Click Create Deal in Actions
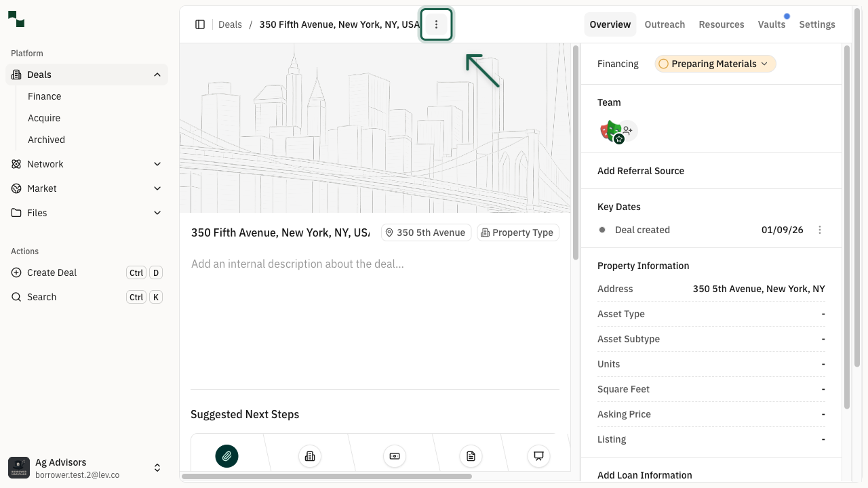This screenshot has height=488, width=868. [x=52, y=272]
